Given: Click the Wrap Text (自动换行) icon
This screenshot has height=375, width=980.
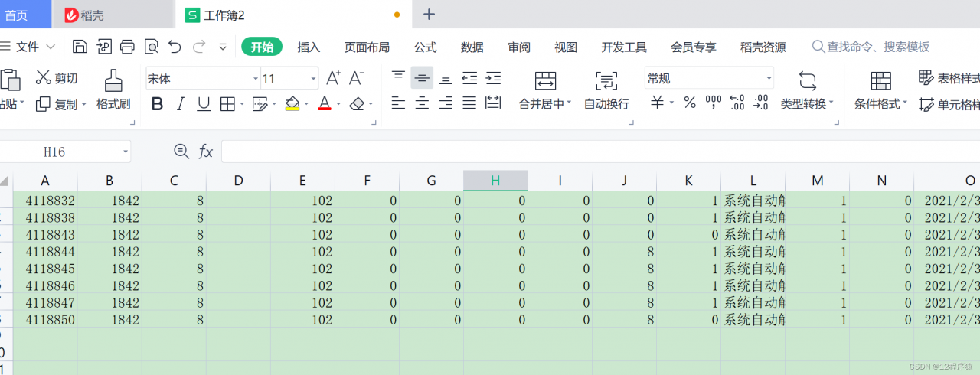Looking at the screenshot, I should tap(606, 80).
